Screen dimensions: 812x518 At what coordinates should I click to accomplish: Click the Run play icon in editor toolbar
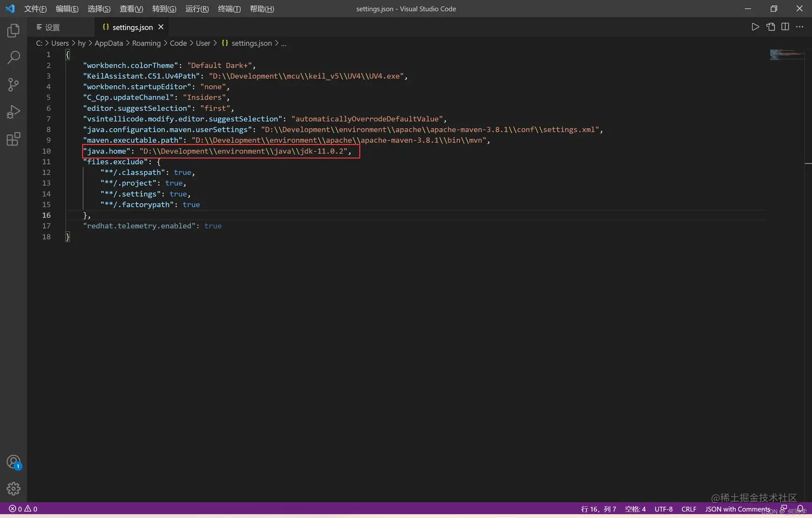click(x=755, y=27)
